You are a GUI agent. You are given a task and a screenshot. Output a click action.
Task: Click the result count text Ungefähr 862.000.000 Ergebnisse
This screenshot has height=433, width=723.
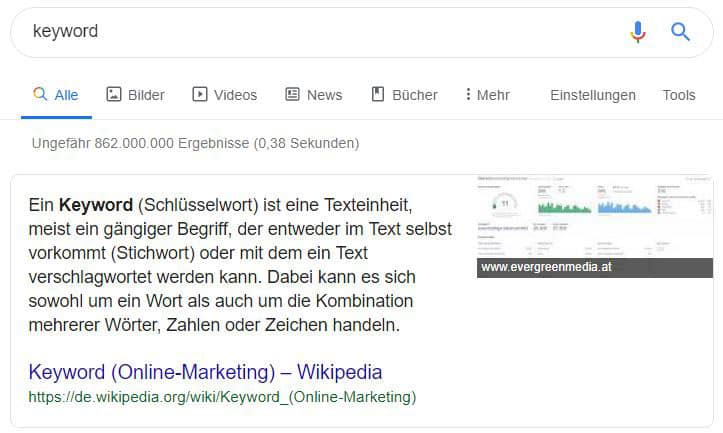coord(142,143)
